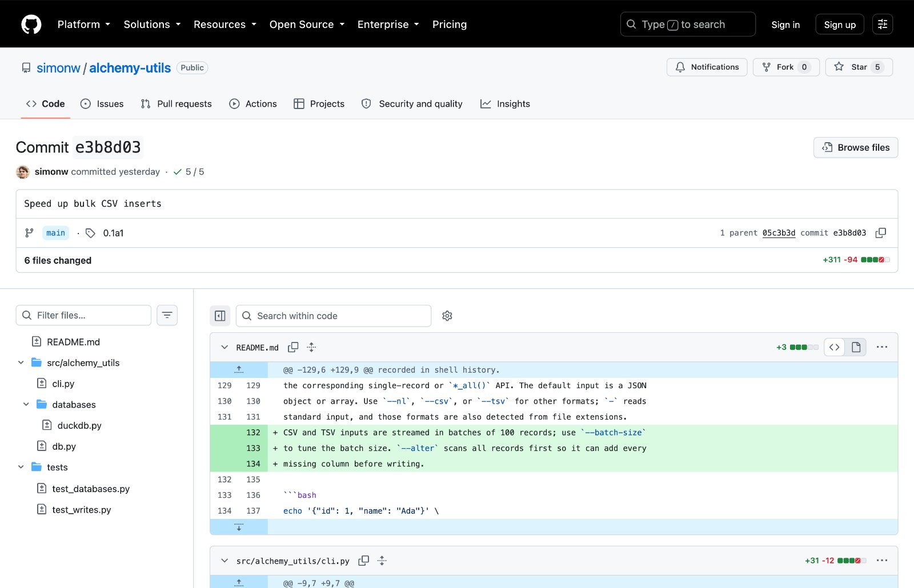The image size is (914, 588).
Task: Click the Search within code field
Action: pyautogui.click(x=334, y=316)
